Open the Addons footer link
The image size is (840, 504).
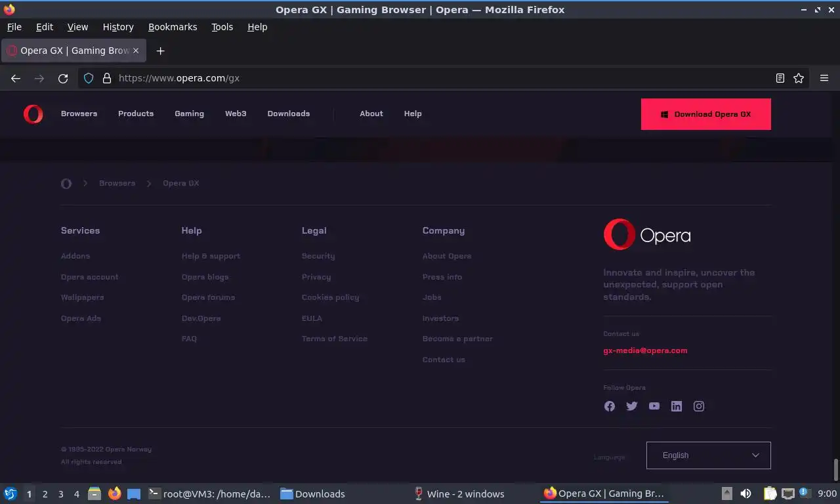coord(75,256)
